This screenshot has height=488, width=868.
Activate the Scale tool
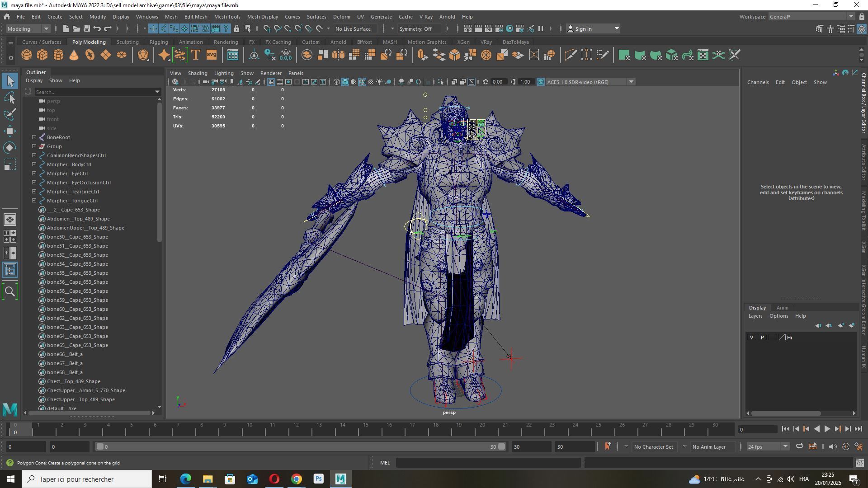point(10,164)
